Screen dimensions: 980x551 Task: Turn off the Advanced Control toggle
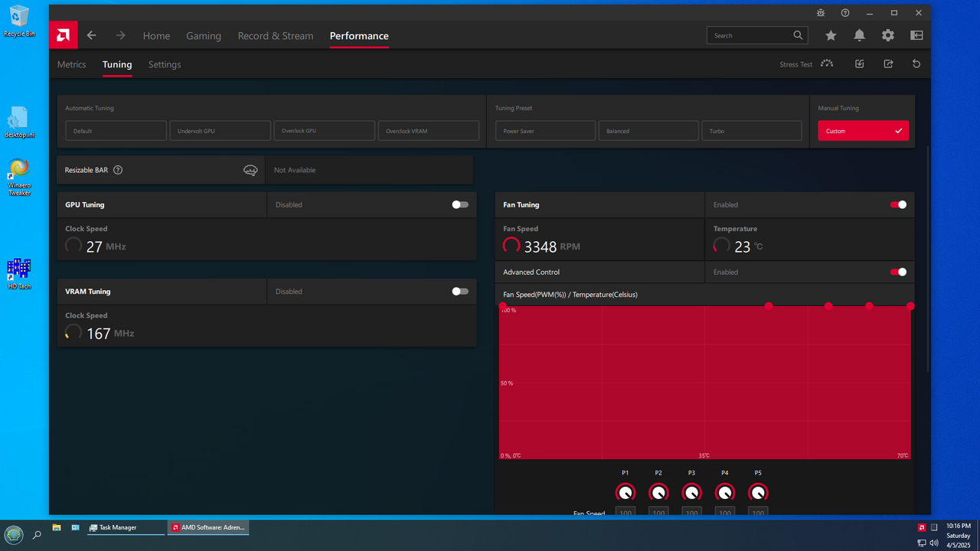pos(898,272)
